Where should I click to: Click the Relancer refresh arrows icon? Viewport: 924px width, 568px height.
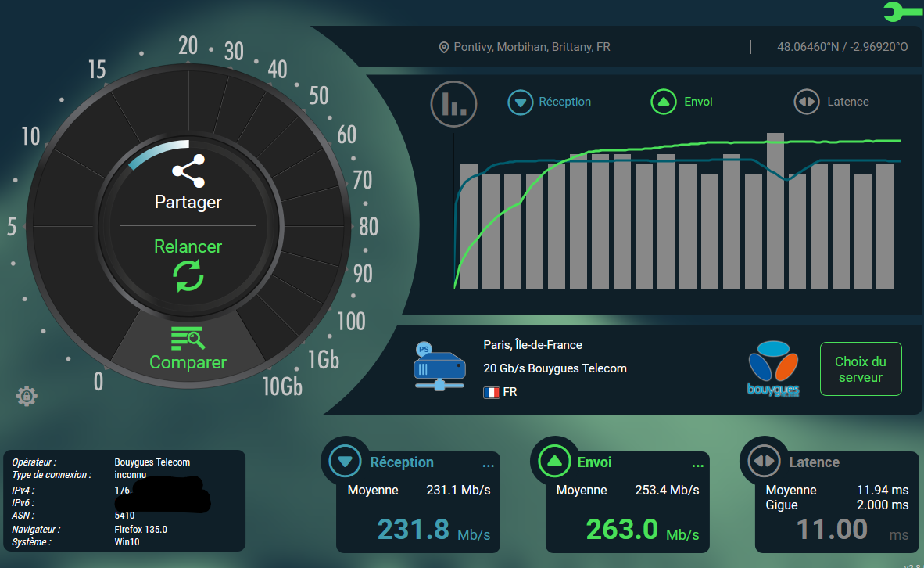click(x=188, y=277)
